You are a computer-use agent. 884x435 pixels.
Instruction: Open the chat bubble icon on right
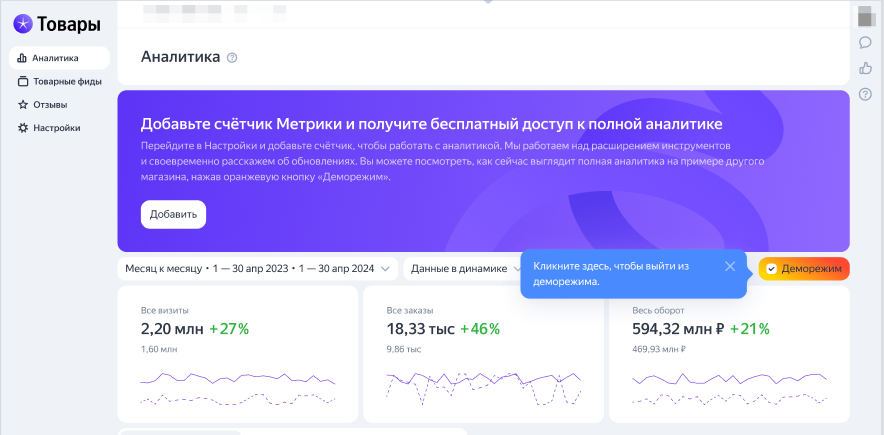[865, 42]
